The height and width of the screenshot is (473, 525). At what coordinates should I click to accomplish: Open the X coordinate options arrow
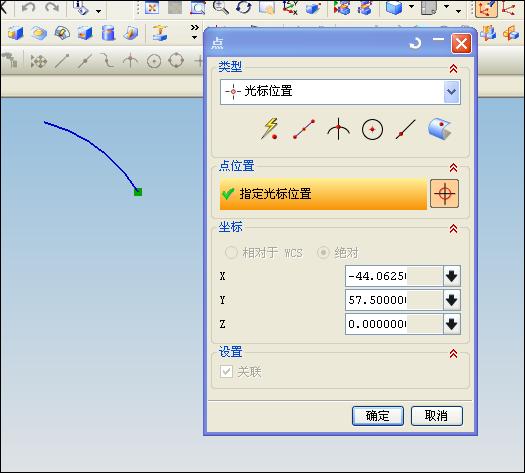click(x=452, y=276)
